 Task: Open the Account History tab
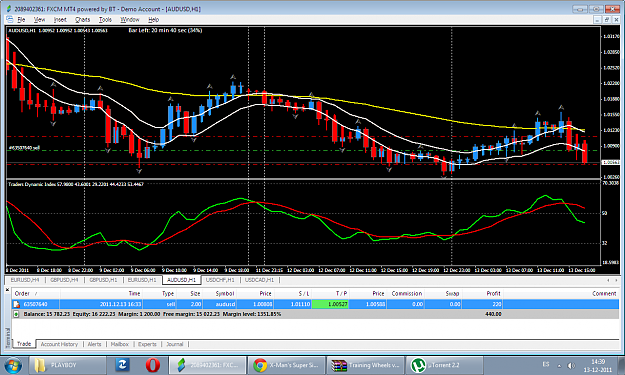point(59,344)
